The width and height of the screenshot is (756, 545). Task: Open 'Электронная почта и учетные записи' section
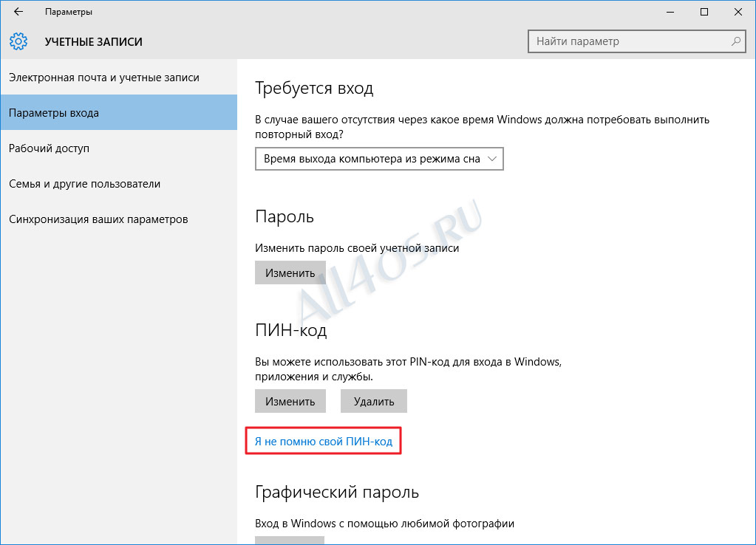click(118, 78)
